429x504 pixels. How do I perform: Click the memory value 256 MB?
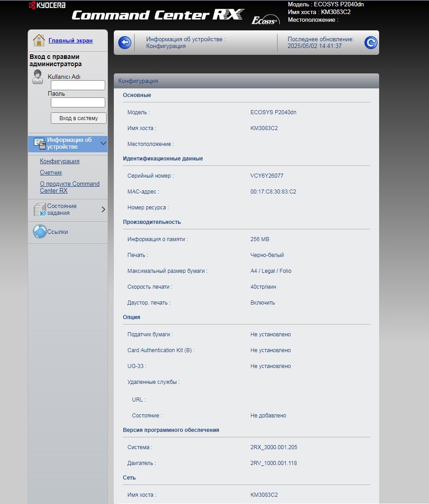tap(260, 239)
